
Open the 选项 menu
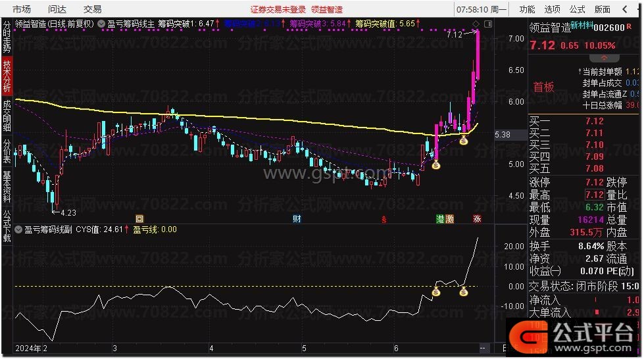click(x=552, y=9)
